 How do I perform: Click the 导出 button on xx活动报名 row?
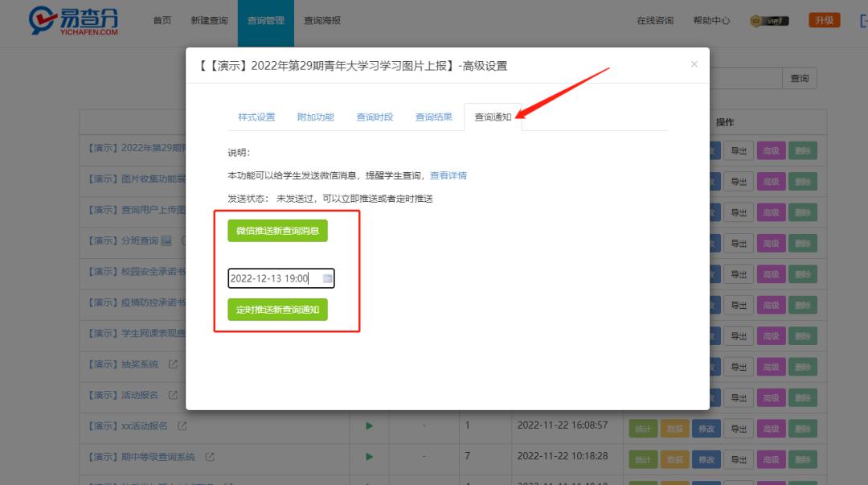(738, 428)
